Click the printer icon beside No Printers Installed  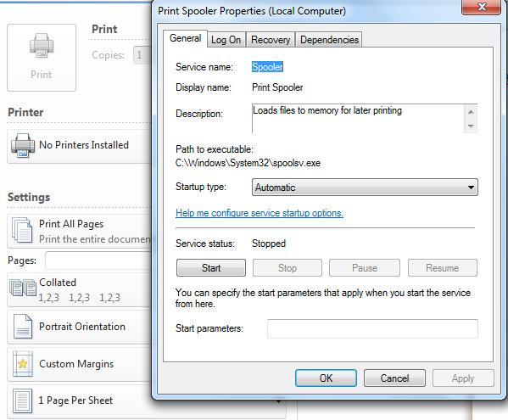click(23, 146)
